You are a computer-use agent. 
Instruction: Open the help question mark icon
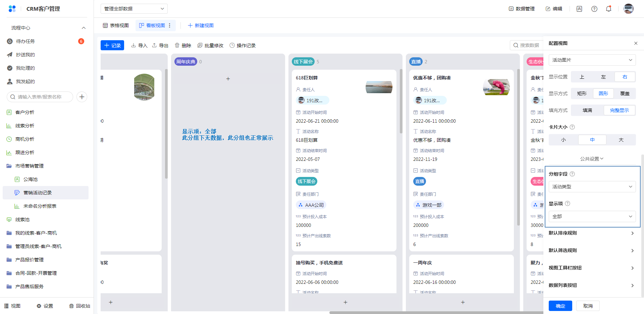click(x=594, y=9)
